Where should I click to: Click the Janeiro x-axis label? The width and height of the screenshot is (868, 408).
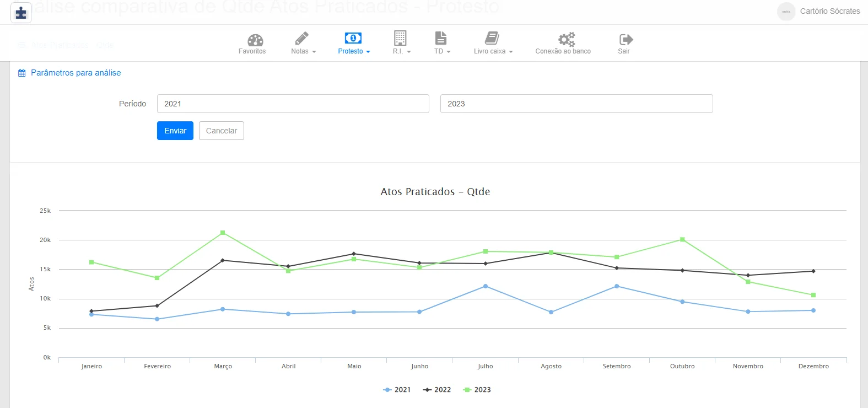click(x=91, y=366)
